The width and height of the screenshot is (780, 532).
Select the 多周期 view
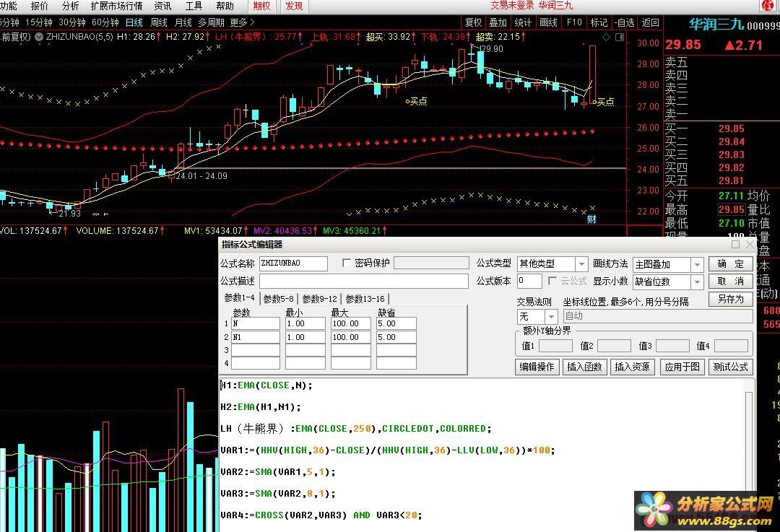pyautogui.click(x=212, y=22)
